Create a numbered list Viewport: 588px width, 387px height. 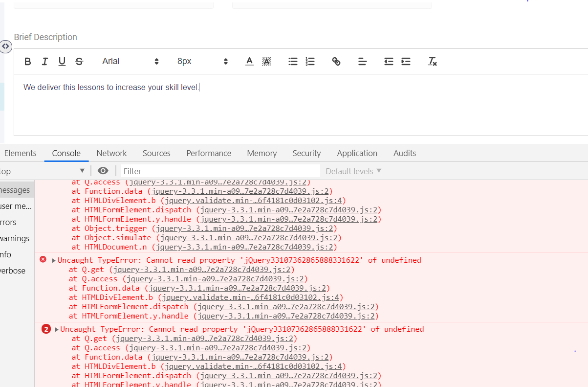tap(310, 61)
